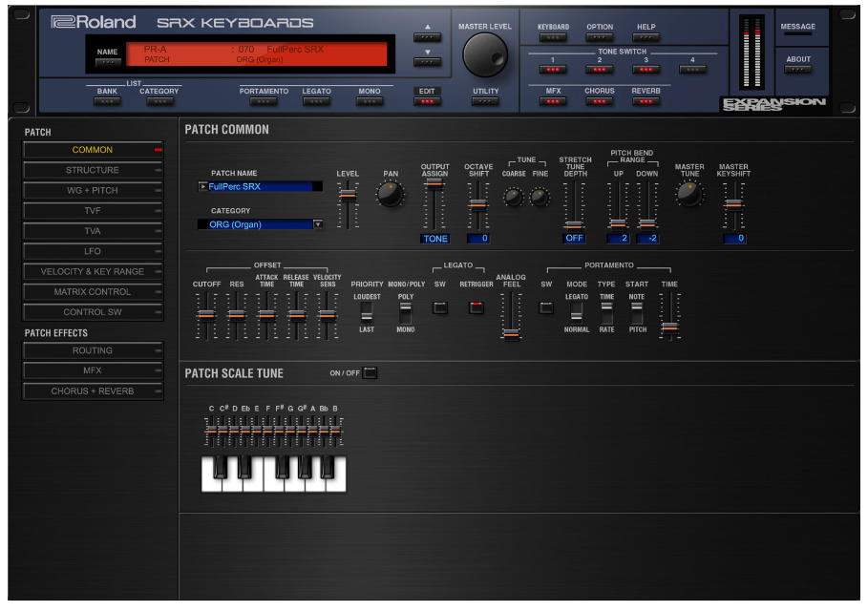The image size is (868, 612).
Task: Adjust the Coarse tune knob
Action: 513,197
